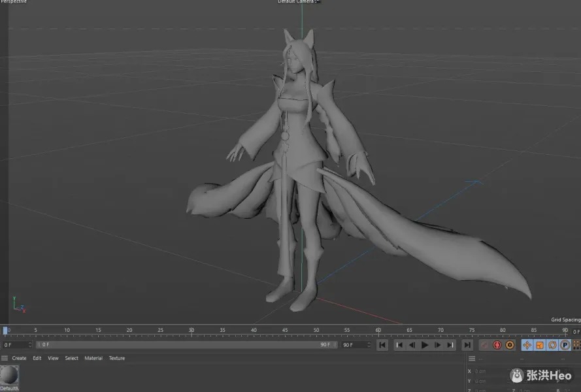Screen dimensions: 581x392
Task: Toggle the Record Position keyframe option
Action: click(x=527, y=345)
